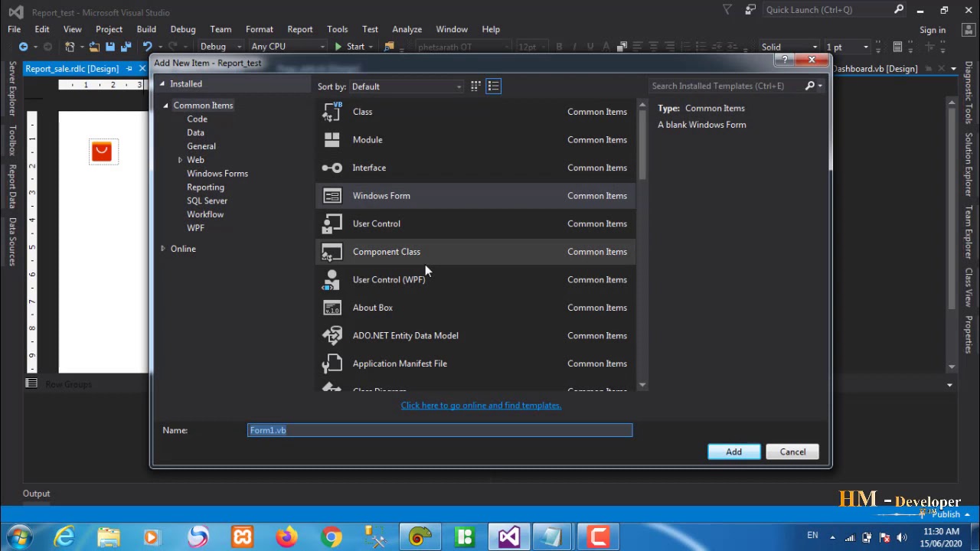The image size is (980, 551).
Task: Open the Project menu
Action: tap(109, 29)
